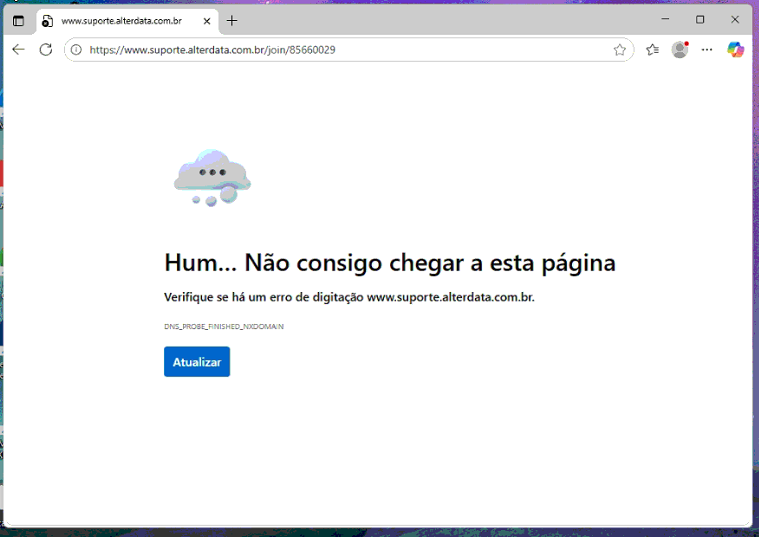Open a new tab with plus button

(232, 21)
